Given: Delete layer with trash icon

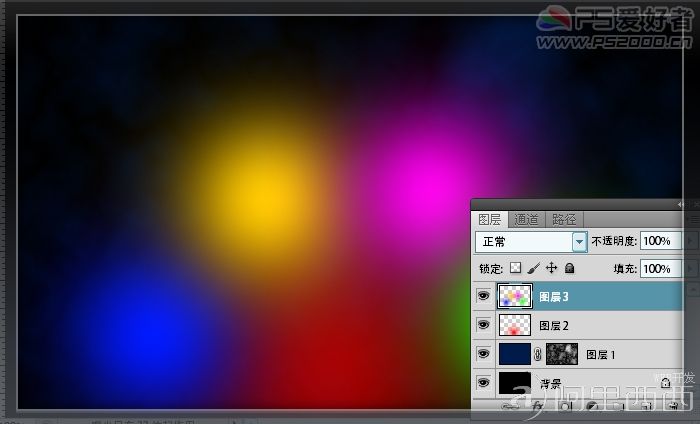Looking at the screenshot, I should tap(673, 406).
